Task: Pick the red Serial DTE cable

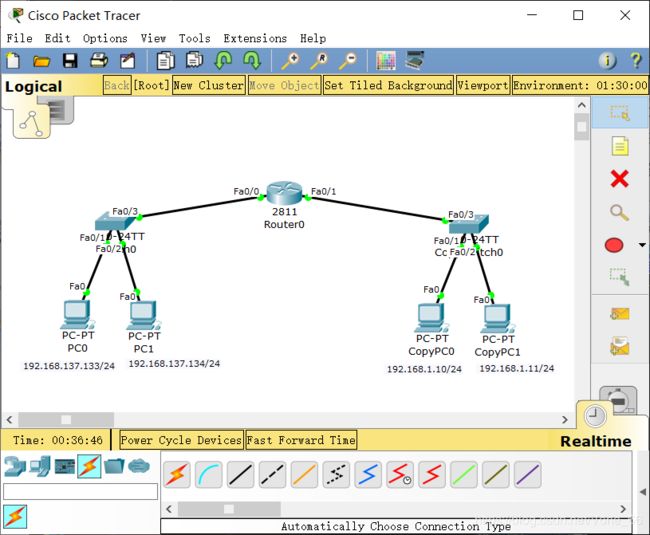Action: coord(432,474)
